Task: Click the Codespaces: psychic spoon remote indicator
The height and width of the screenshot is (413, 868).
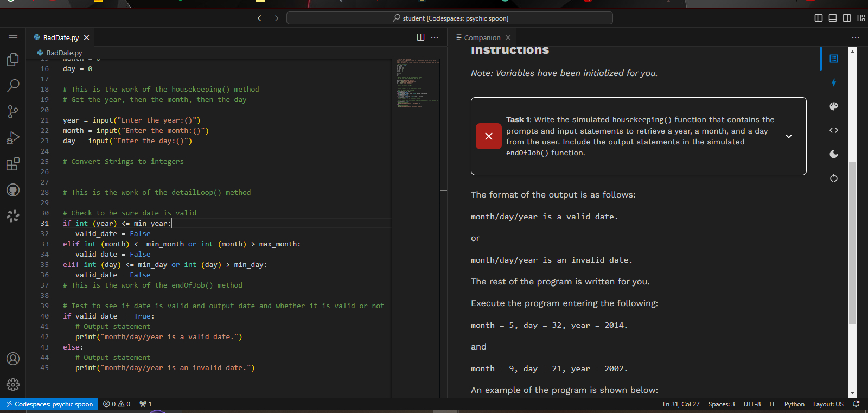Action: click(49, 404)
